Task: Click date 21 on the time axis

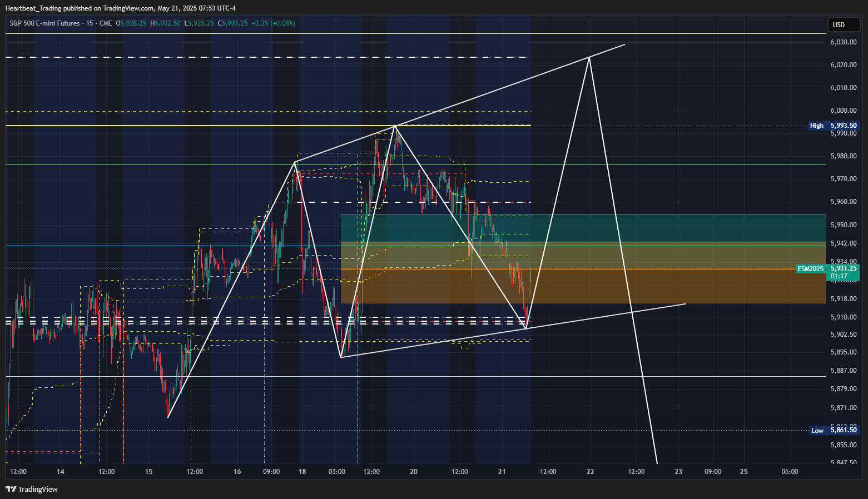Action: (x=502, y=472)
